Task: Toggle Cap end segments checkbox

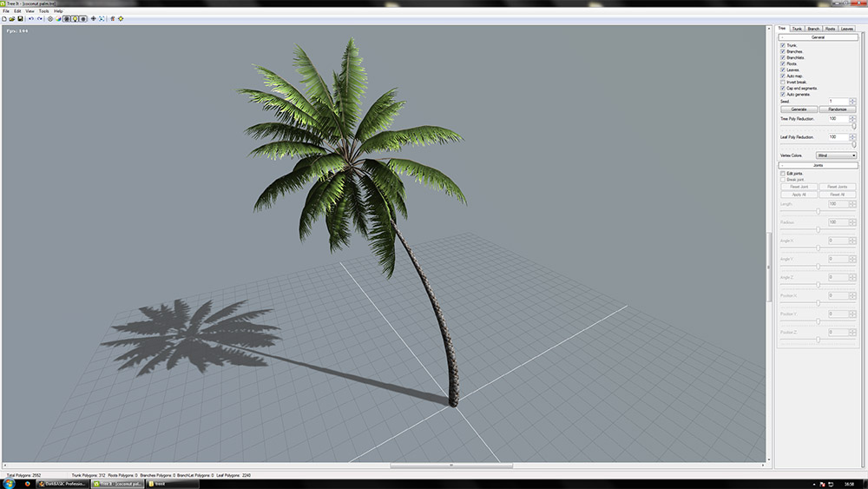Action: tap(783, 88)
